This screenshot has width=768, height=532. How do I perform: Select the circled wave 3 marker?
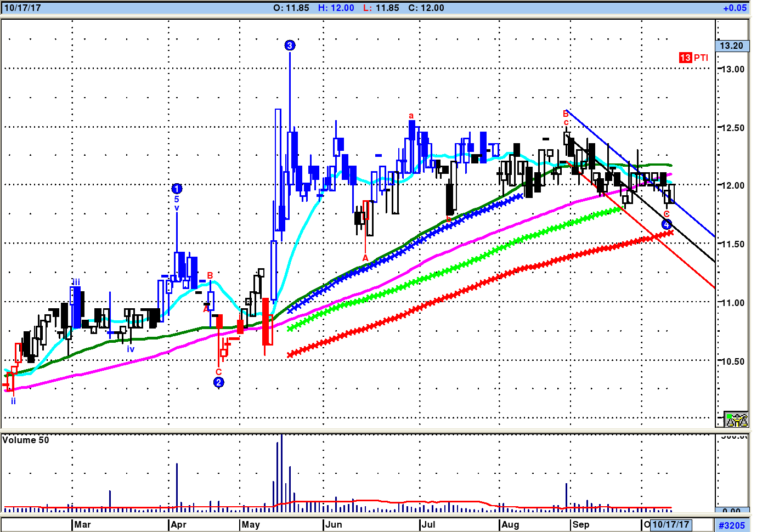tap(290, 46)
